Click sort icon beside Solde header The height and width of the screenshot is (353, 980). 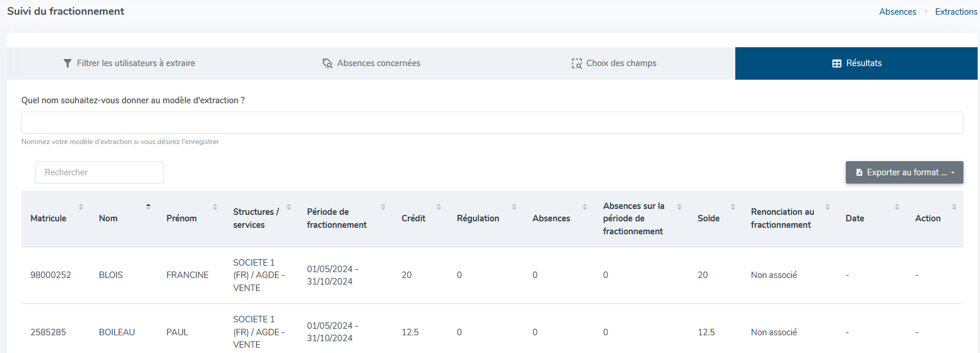click(733, 207)
